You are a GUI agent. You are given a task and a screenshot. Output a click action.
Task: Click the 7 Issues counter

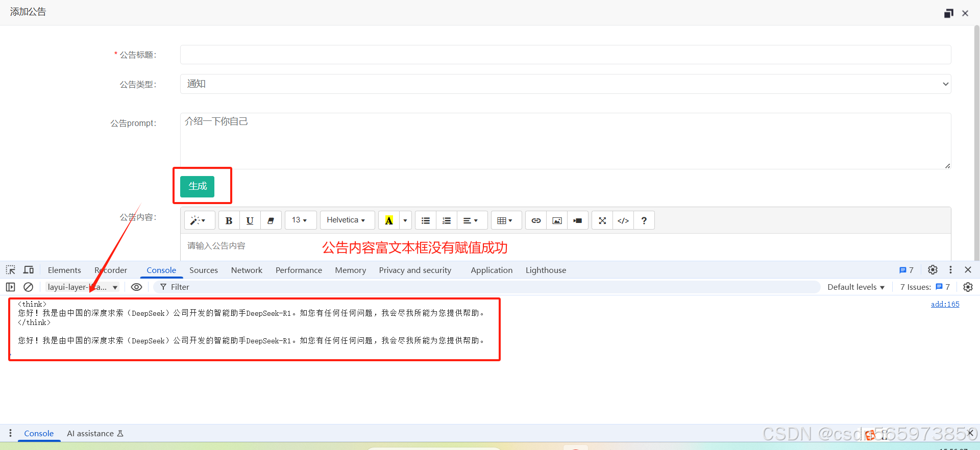click(925, 287)
